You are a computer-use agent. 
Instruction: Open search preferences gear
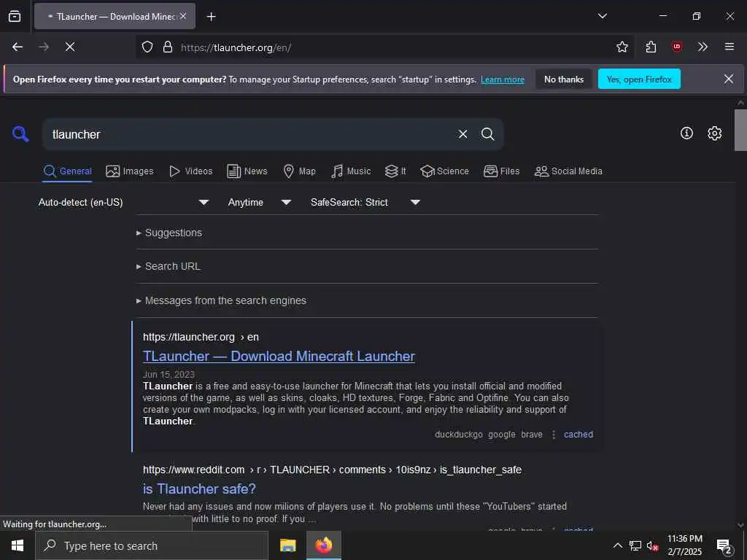point(714,133)
